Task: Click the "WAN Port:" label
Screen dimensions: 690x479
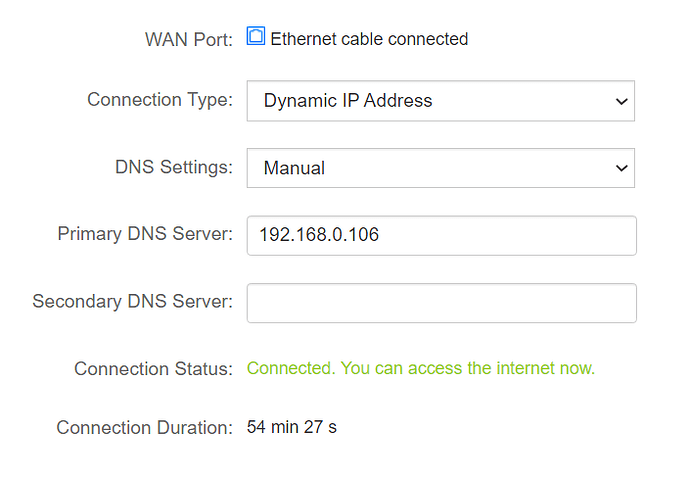Action: [189, 39]
